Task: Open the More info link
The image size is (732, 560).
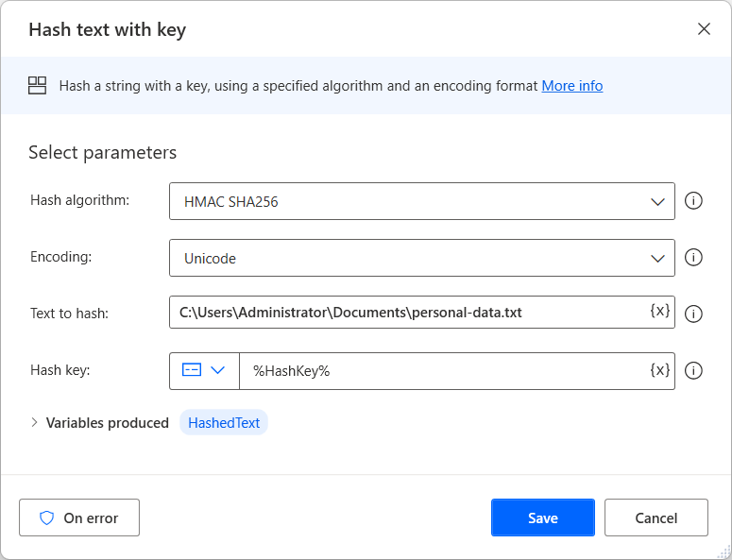Action: (x=571, y=86)
